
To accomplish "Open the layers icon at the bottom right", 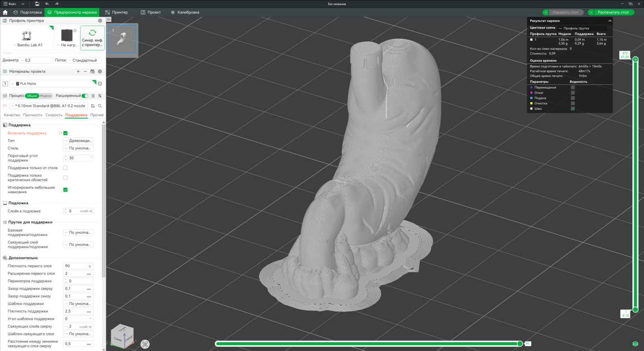I will (x=635, y=343).
